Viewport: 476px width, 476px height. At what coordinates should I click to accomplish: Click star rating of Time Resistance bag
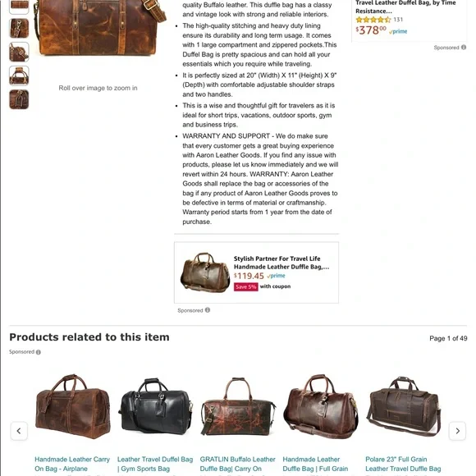[x=373, y=20]
